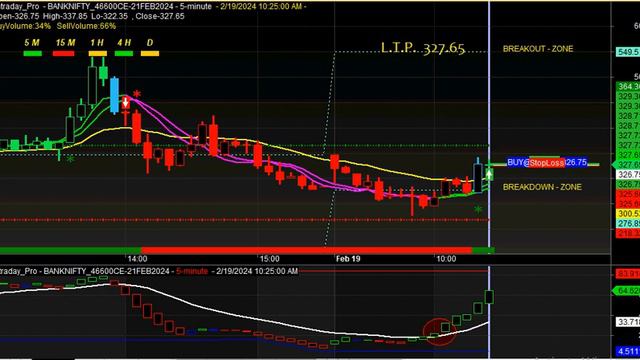The height and width of the screenshot is (360, 640).
Task: Click the 'Close-327.65' value in header
Action: 160,16
